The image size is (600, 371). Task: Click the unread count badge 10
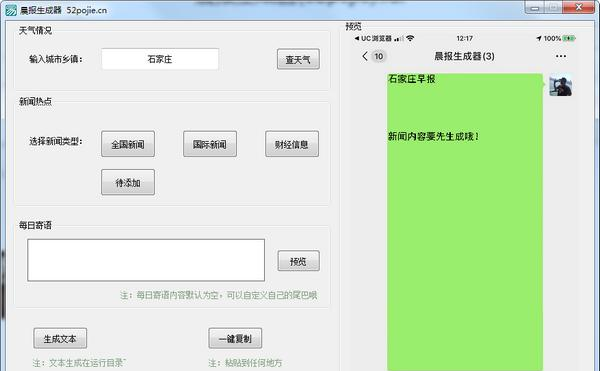tap(378, 56)
